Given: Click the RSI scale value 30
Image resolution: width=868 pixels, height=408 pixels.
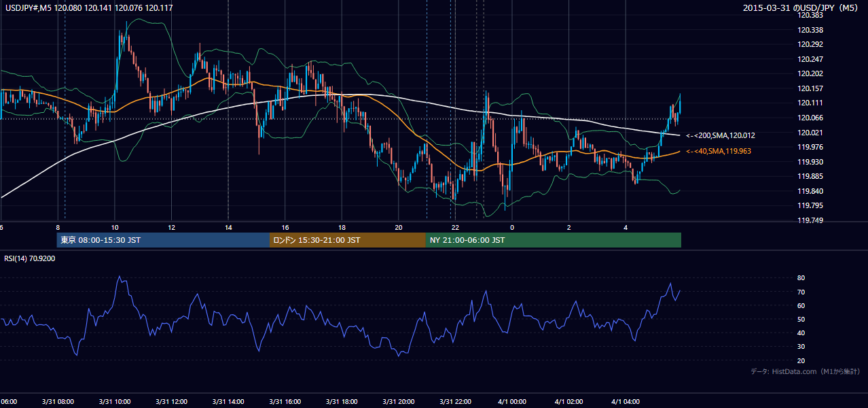Looking at the screenshot, I should [x=801, y=347].
